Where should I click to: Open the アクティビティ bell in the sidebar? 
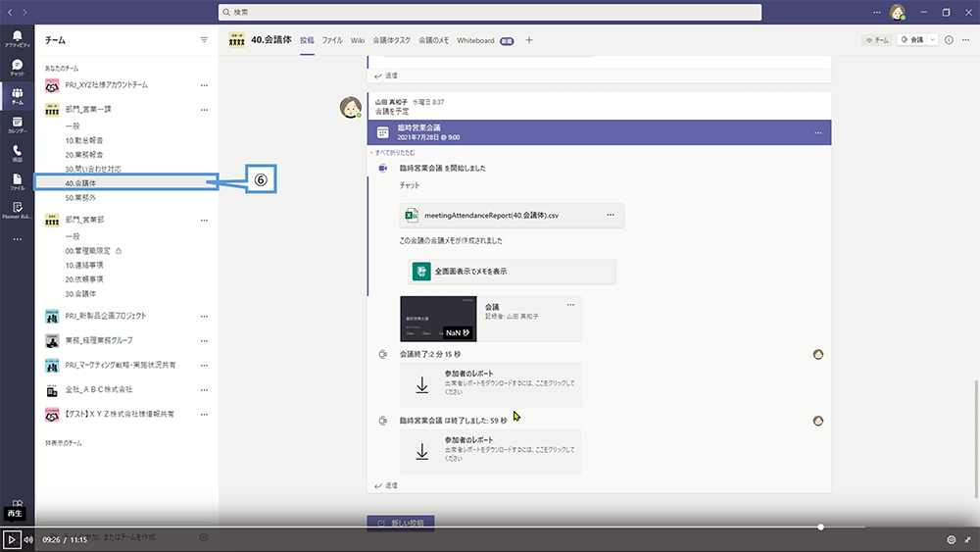pyautogui.click(x=17, y=37)
